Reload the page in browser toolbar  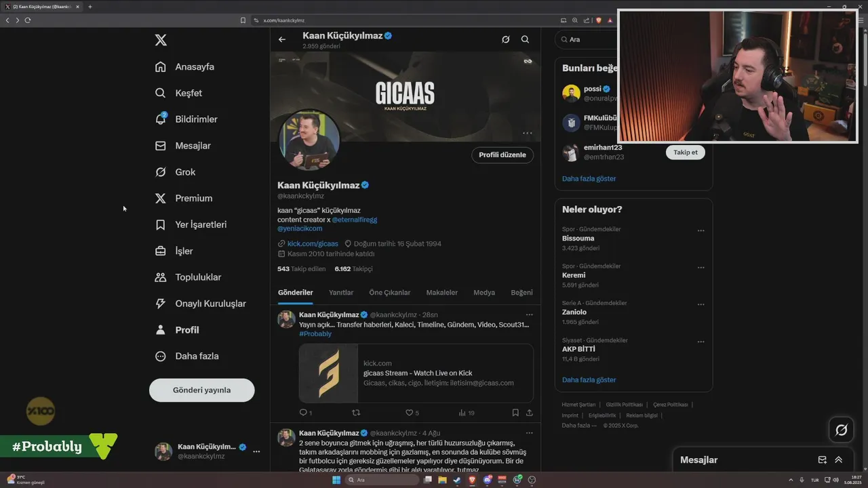[x=28, y=20]
